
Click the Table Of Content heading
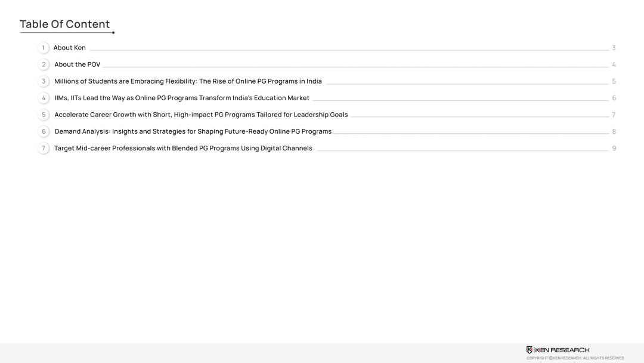(x=65, y=24)
